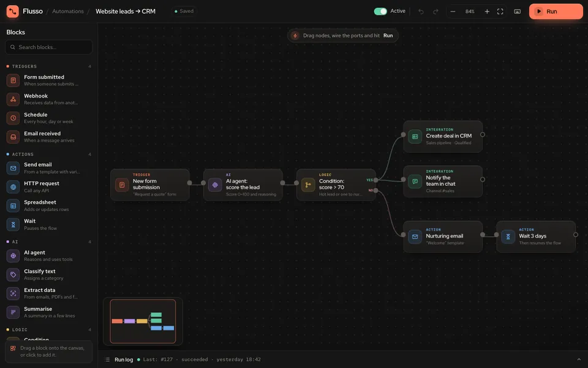
Task: Add the Send email action block
Action: coord(49,168)
